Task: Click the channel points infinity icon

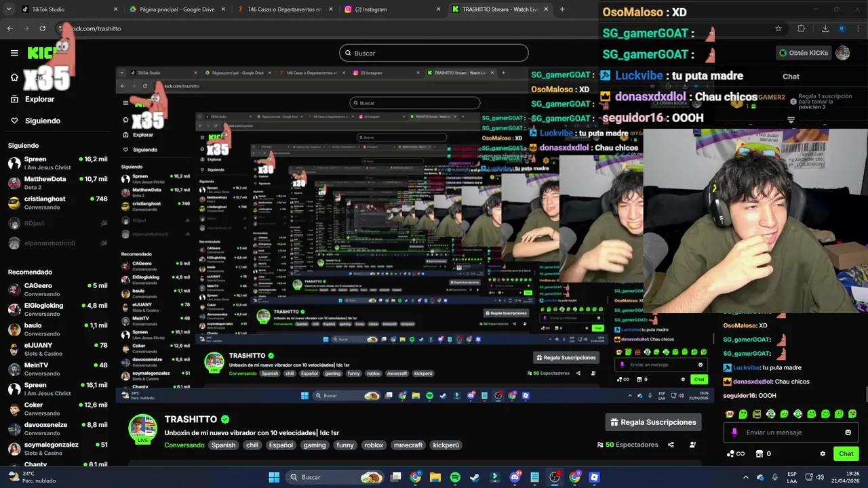Action: (736, 453)
